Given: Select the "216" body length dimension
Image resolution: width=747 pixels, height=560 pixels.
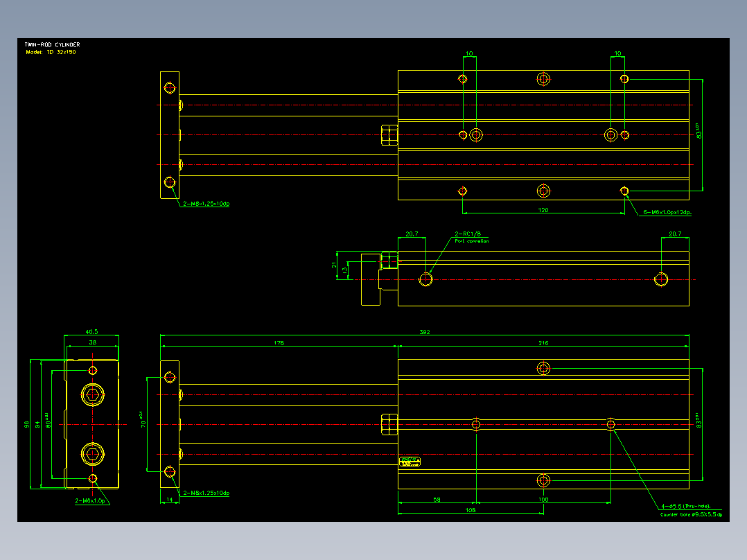Looking at the screenshot, I should pyautogui.click(x=543, y=342).
